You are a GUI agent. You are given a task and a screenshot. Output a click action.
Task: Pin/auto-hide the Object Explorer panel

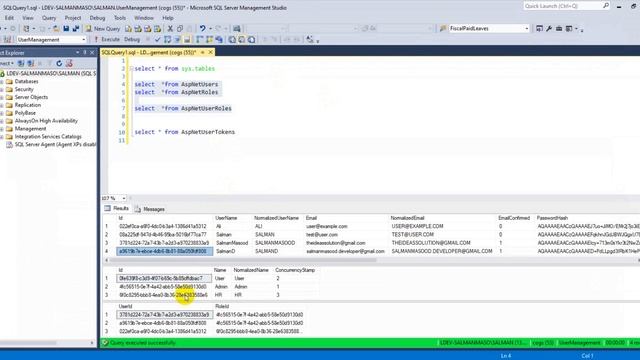click(85, 53)
